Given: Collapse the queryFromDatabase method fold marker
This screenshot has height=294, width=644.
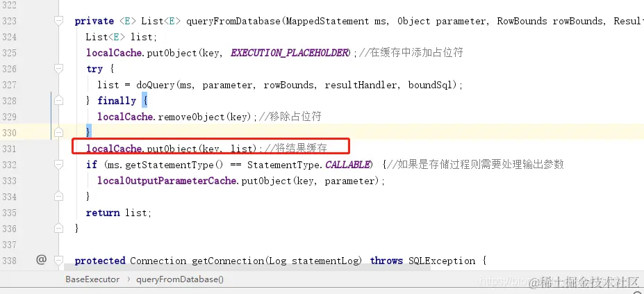Looking at the screenshot, I should (x=59, y=21).
